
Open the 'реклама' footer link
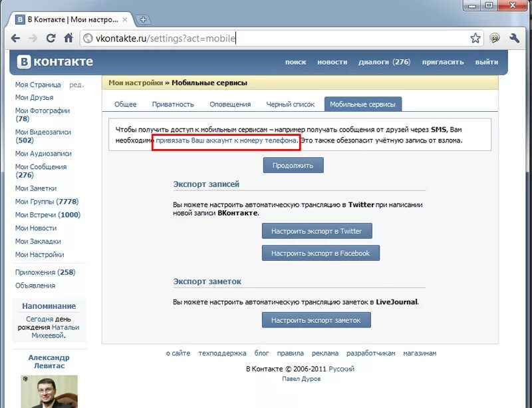[x=325, y=353]
